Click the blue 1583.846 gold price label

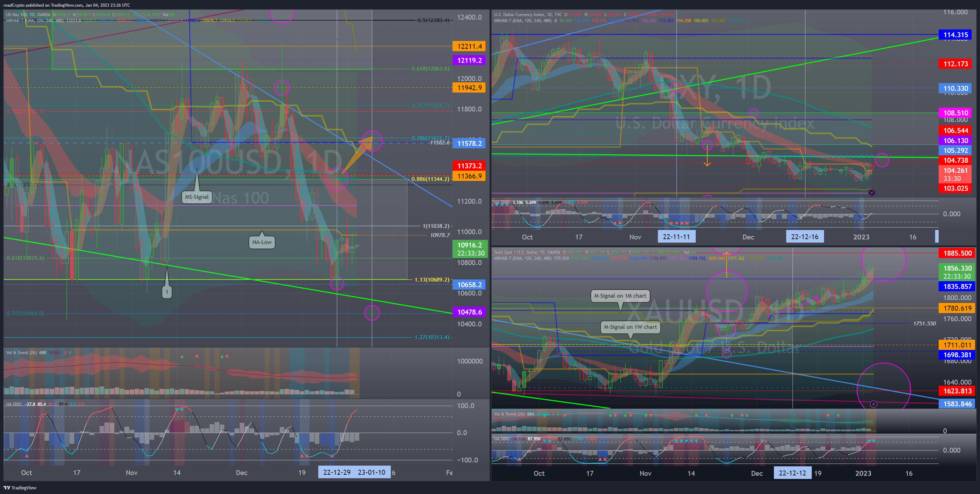click(957, 404)
